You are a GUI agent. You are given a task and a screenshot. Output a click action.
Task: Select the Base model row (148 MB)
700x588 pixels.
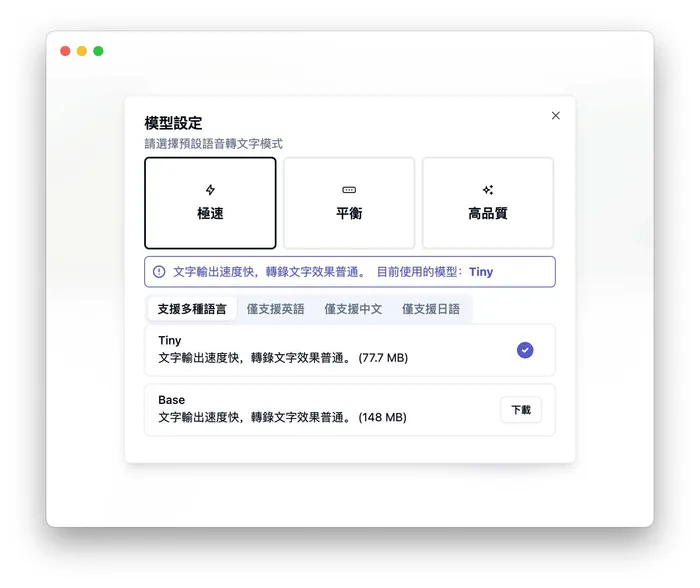point(300,409)
